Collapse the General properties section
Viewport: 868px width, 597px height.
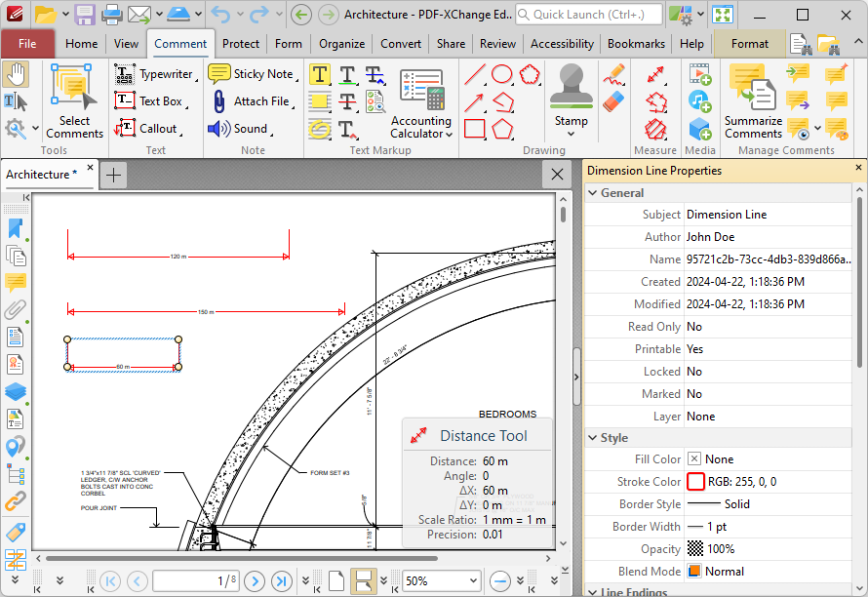[592, 192]
